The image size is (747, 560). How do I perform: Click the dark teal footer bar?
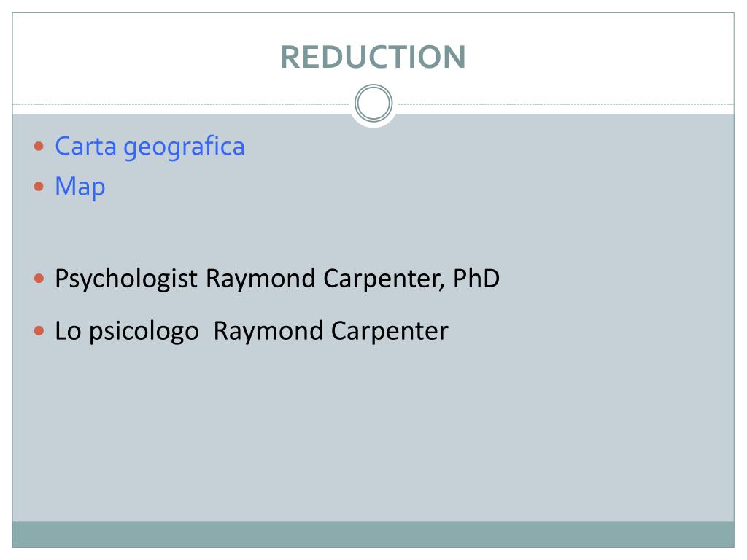(373, 534)
